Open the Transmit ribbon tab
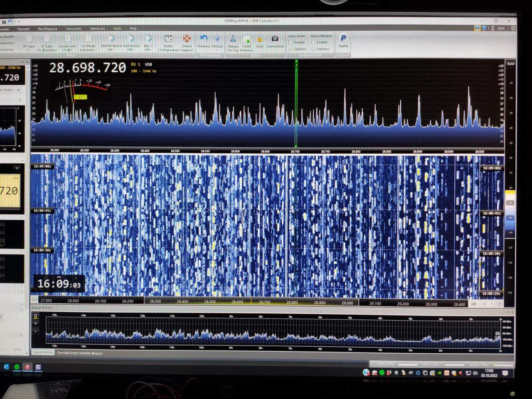532x399 pixels. click(x=23, y=29)
